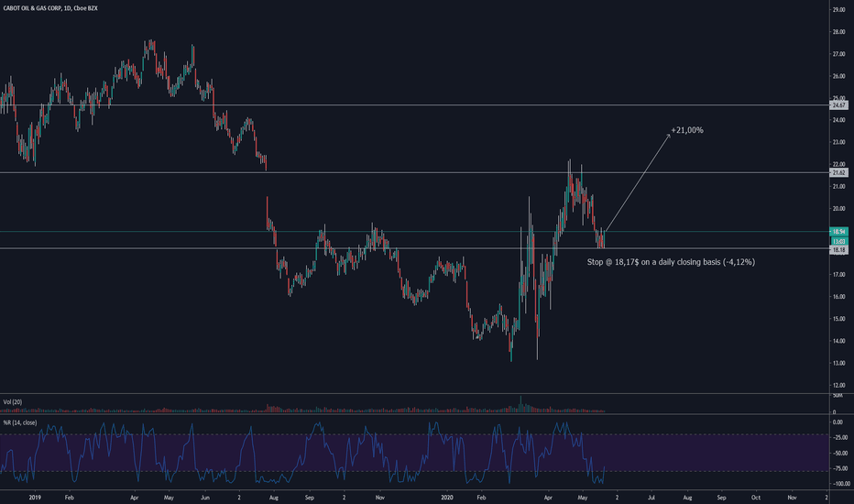Click the Jul label on the time axis
The image size is (854, 504).
pos(651,498)
